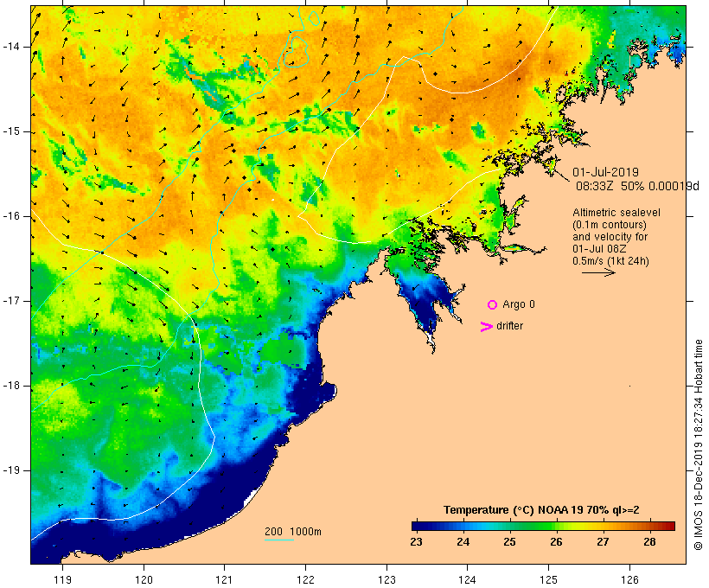Click the longitude label 125
The width and height of the screenshot is (709, 588).
pos(548,579)
